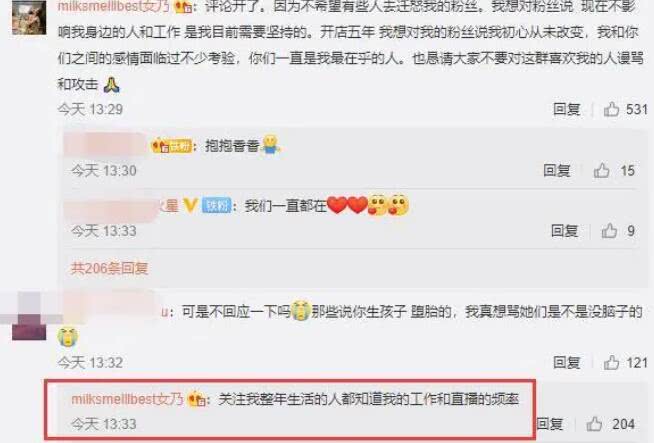Open milksmellbest女乃 username at top comment
The width and height of the screenshot is (654, 443).
click(113, 6)
